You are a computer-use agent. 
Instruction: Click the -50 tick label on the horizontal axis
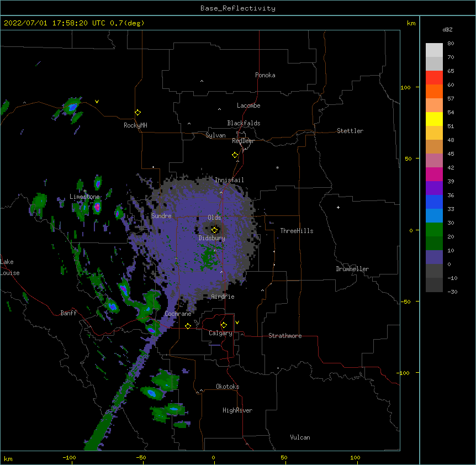141,458
